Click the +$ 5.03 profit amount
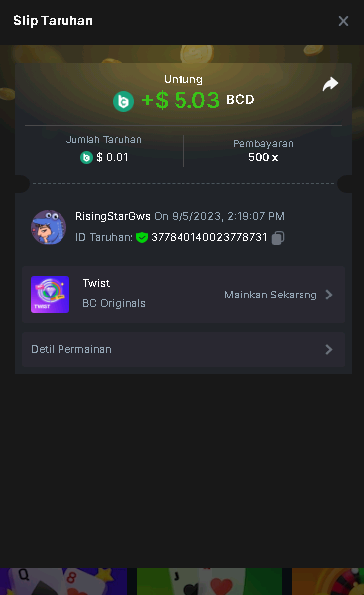Screen dimensions: 364x595 coord(181,100)
